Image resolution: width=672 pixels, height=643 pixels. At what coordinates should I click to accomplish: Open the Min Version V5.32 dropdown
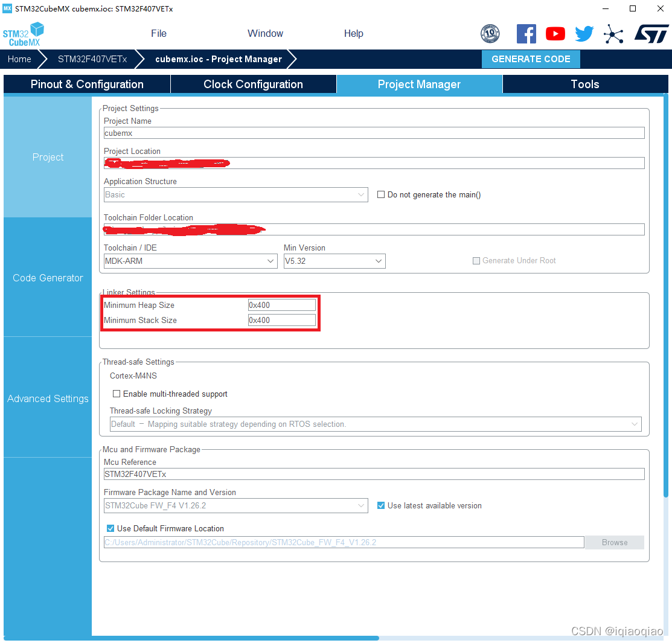pos(334,261)
